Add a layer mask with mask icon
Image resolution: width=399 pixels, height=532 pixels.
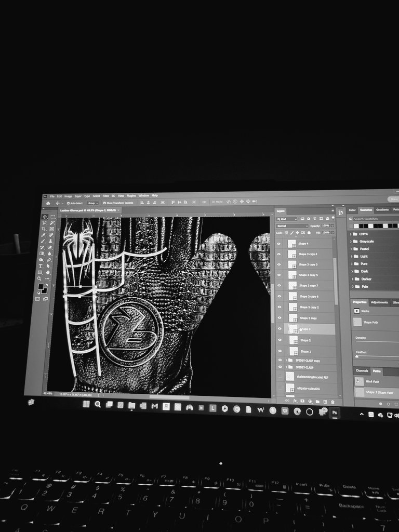(x=302, y=401)
